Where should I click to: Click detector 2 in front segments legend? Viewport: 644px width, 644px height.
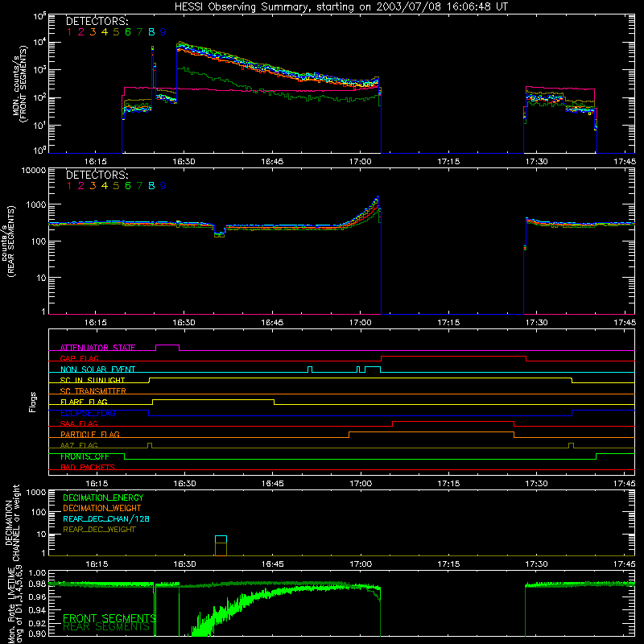point(81,32)
